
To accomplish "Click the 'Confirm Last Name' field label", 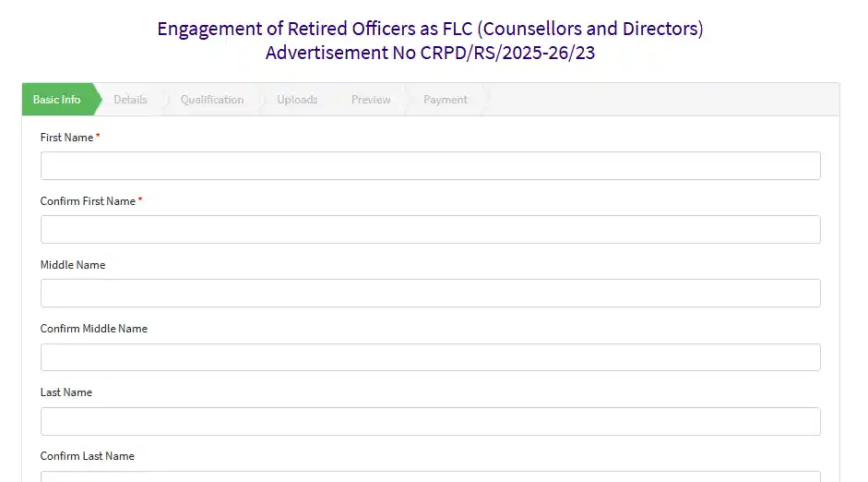I will [x=88, y=456].
